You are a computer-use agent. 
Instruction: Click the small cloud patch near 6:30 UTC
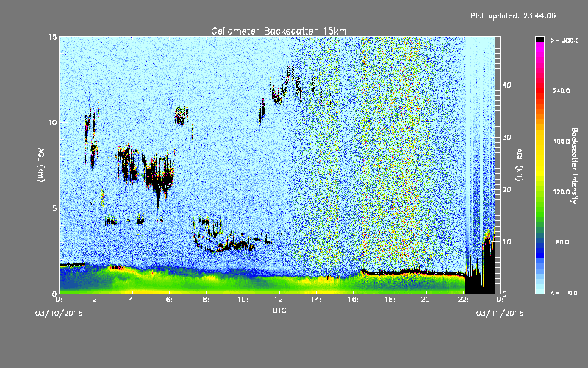(181, 115)
